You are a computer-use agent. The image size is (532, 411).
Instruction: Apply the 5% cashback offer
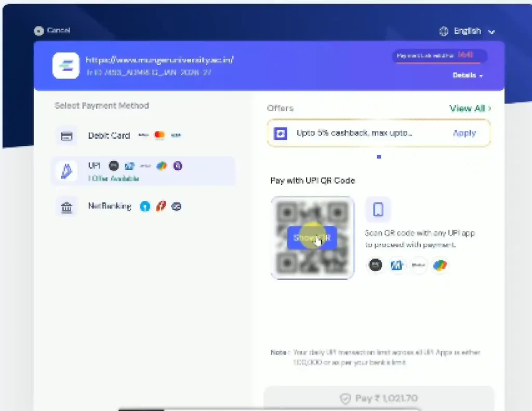click(464, 133)
